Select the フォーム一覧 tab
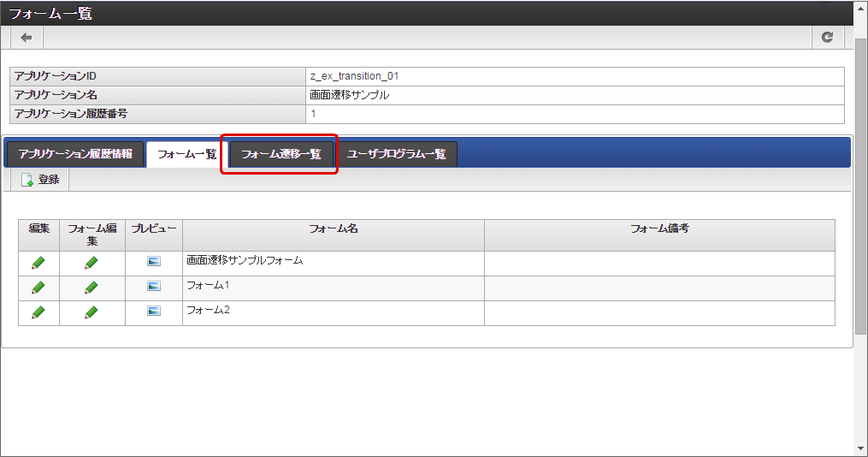The image size is (868, 457). 186,154
